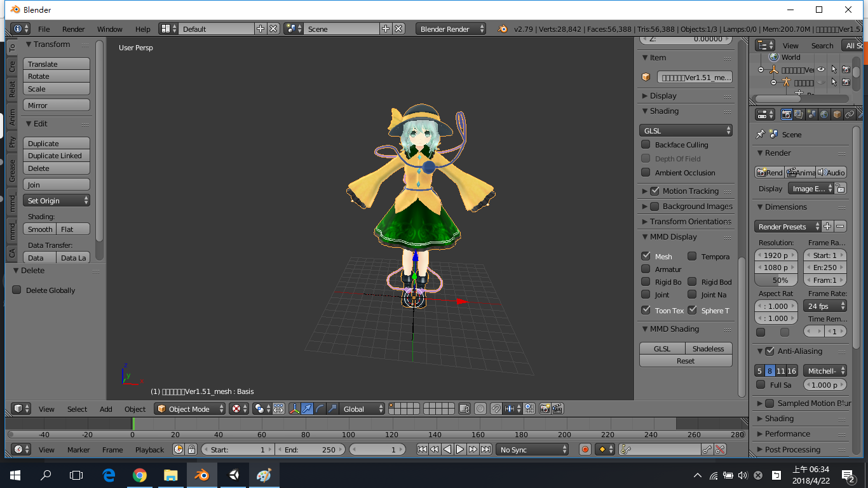Image resolution: width=868 pixels, height=488 pixels.
Task: Select the scale manipulator icon
Action: 332,409
